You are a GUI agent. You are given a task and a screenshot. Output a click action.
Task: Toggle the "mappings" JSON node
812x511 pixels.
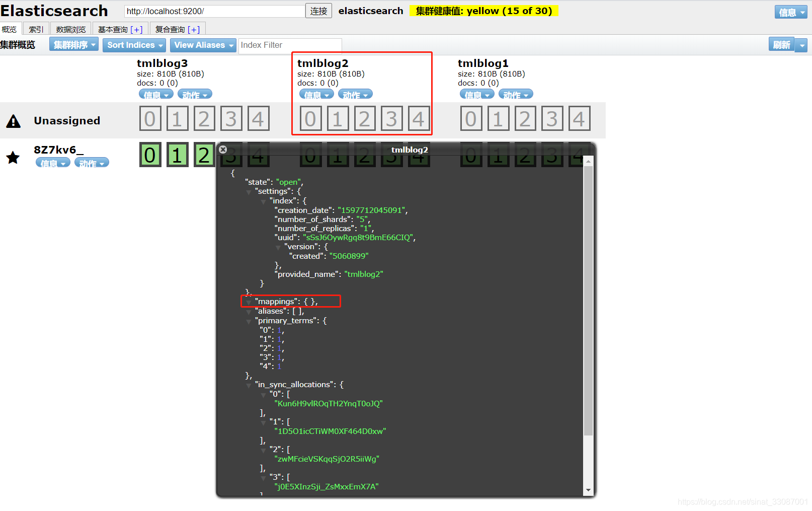(249, 302)
